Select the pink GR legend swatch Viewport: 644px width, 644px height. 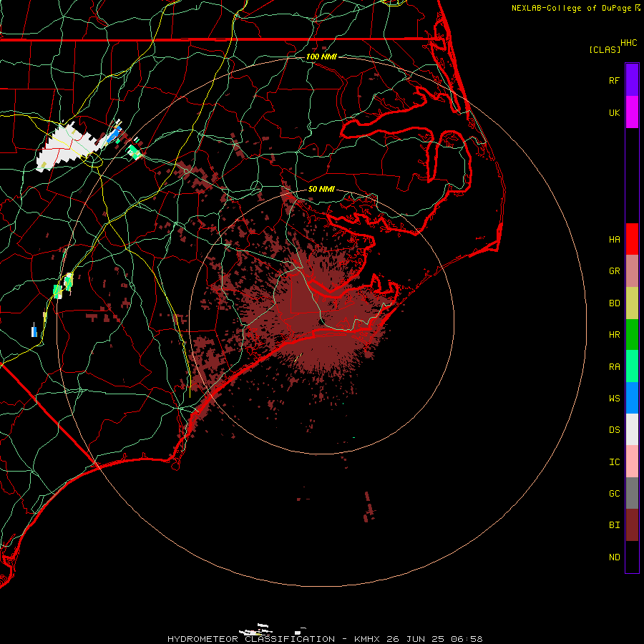click(x=632, y=271)
